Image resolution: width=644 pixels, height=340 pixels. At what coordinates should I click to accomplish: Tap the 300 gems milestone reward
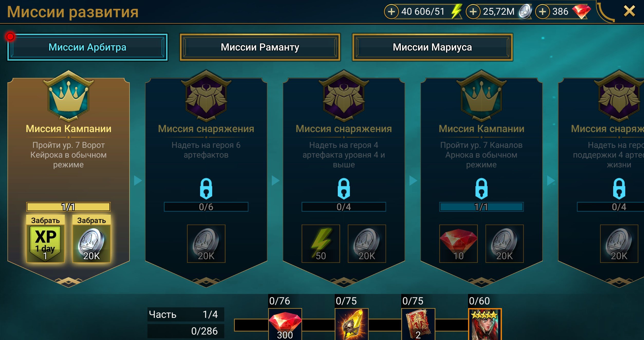click(x=285, y=324)
